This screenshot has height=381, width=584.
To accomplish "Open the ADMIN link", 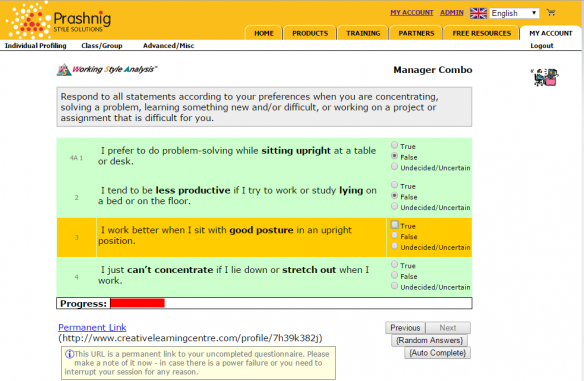I will [x=451, y=12].
